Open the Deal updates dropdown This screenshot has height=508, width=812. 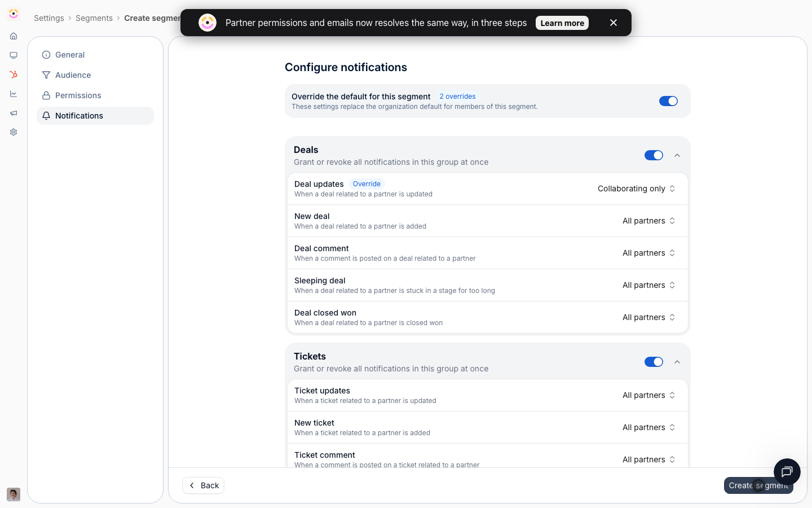tap(637, 189)
